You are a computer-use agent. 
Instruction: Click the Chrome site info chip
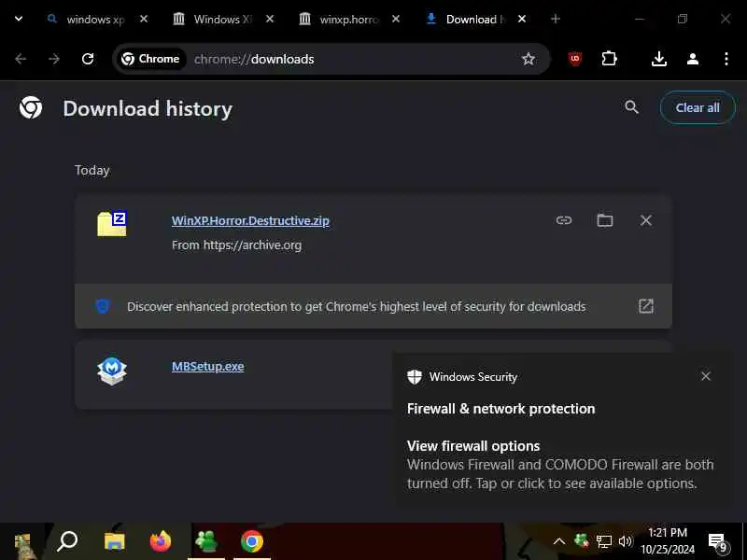tap(150, 59)
